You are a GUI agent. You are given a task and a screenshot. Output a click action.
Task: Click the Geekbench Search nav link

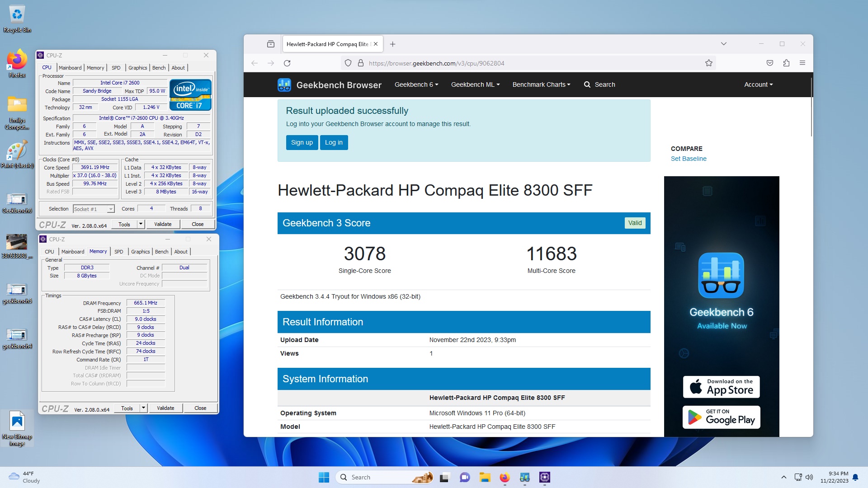point(599,84)
